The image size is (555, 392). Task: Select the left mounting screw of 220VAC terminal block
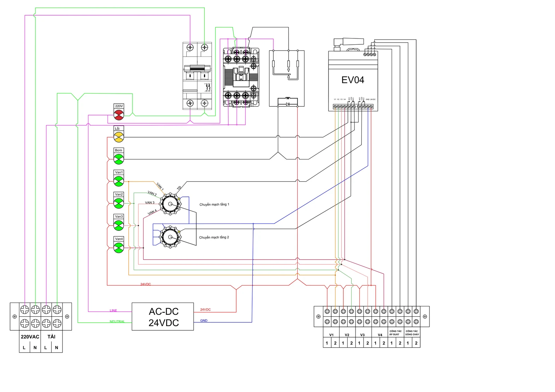(15, 316)
